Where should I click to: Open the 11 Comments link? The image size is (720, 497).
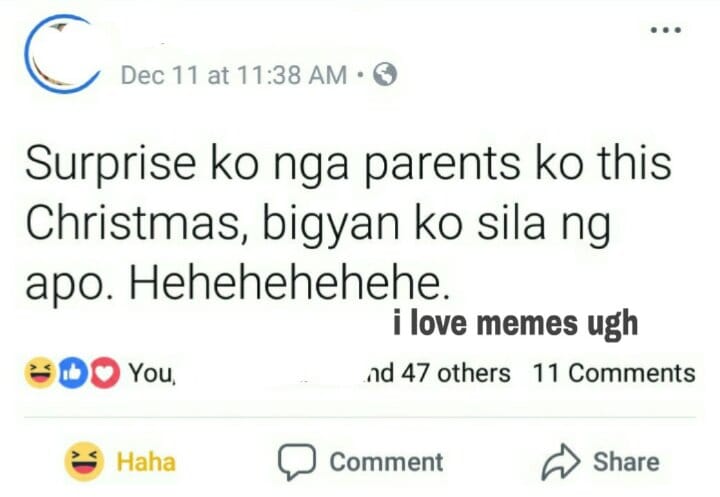click(614, 373)
